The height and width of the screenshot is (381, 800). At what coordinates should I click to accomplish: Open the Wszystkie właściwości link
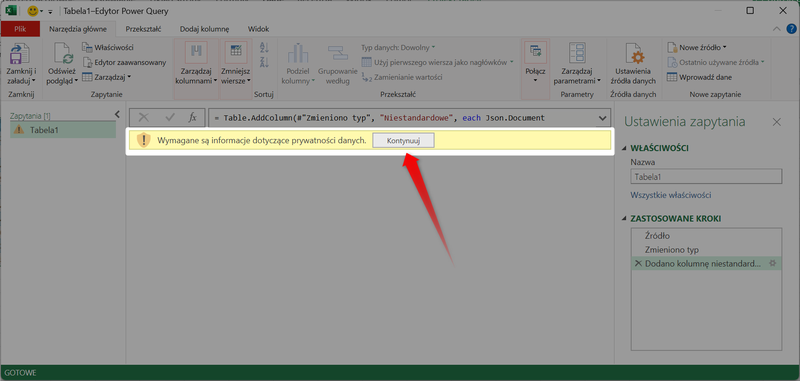[x=671, y=195]
